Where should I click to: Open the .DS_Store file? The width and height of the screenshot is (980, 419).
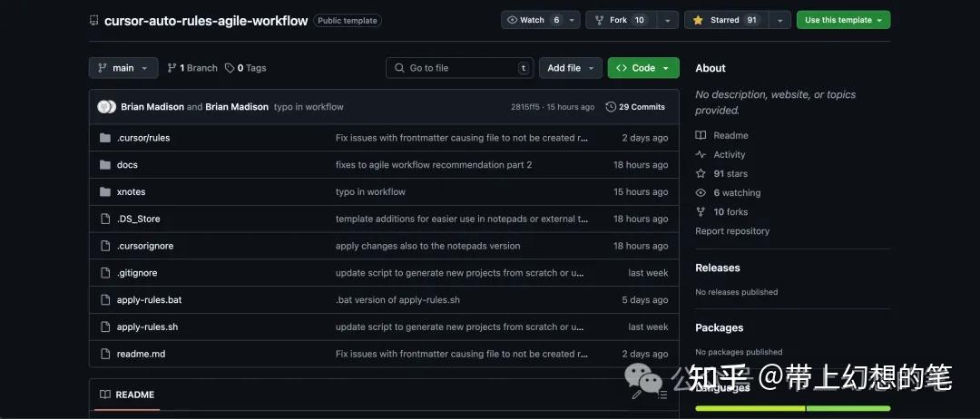point(138,219)
